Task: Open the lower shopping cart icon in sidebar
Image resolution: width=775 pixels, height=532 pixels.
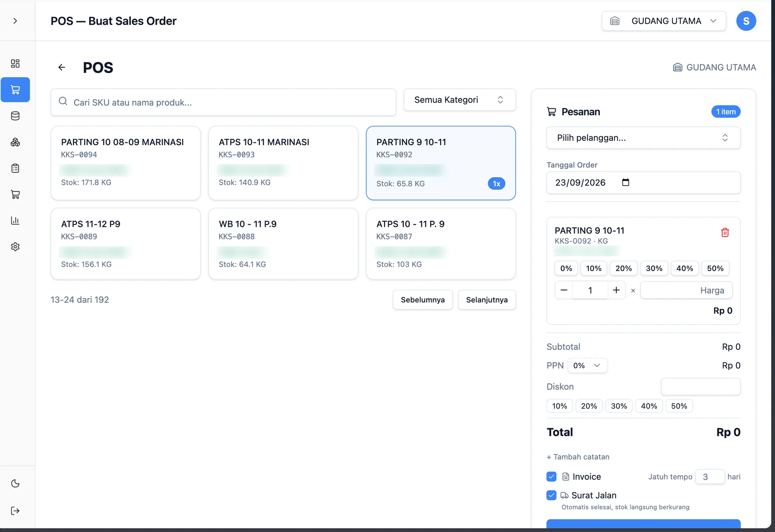Action: click(15, 194)
